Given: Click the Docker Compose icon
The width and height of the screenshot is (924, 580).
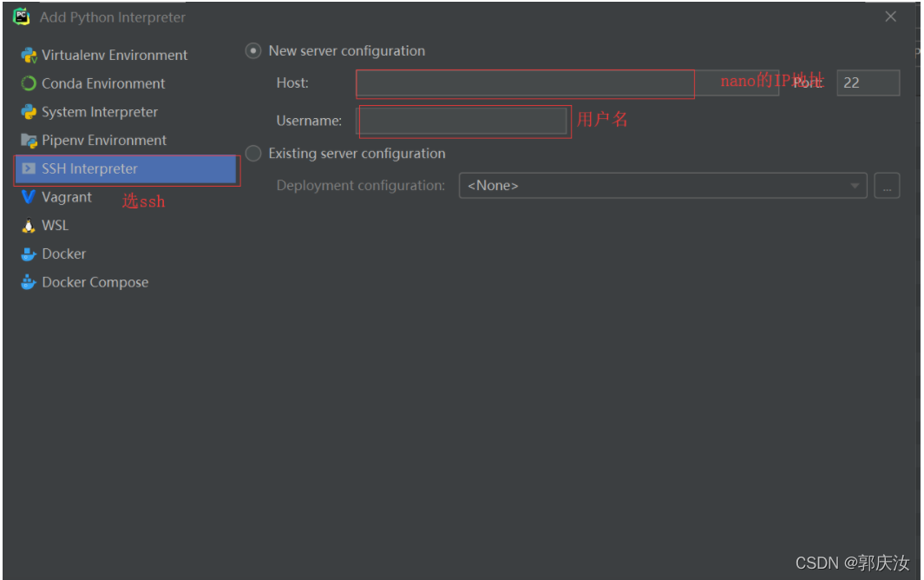Looking at the screenshot, I should [29, 283].
